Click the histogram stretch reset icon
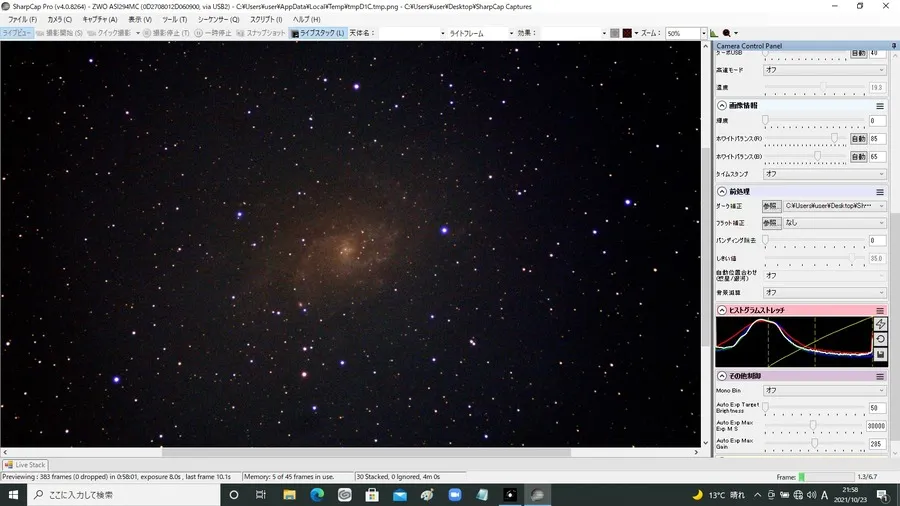 tap(880, 340)
